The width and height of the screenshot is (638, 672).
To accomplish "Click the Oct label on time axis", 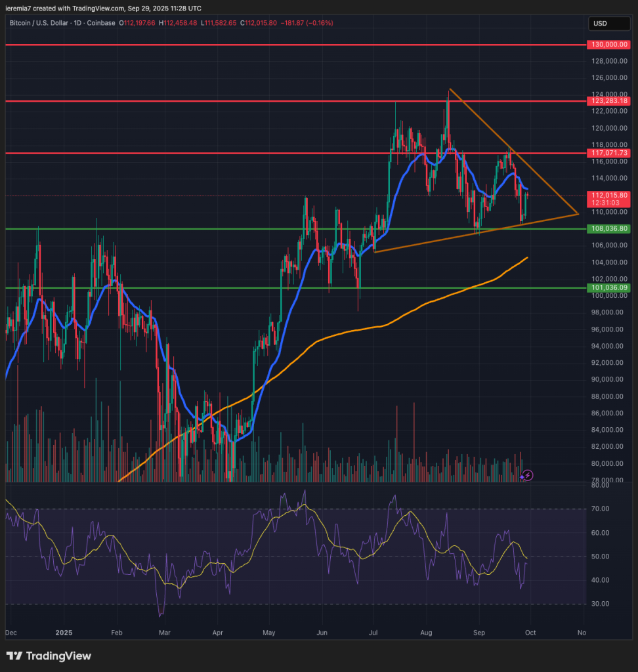I will (x=530, y=632).
